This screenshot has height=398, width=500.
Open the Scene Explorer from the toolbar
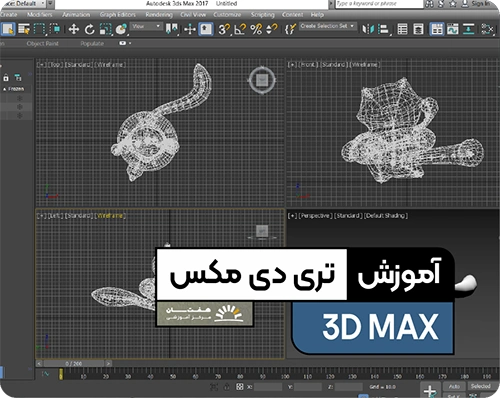(403, 29)
